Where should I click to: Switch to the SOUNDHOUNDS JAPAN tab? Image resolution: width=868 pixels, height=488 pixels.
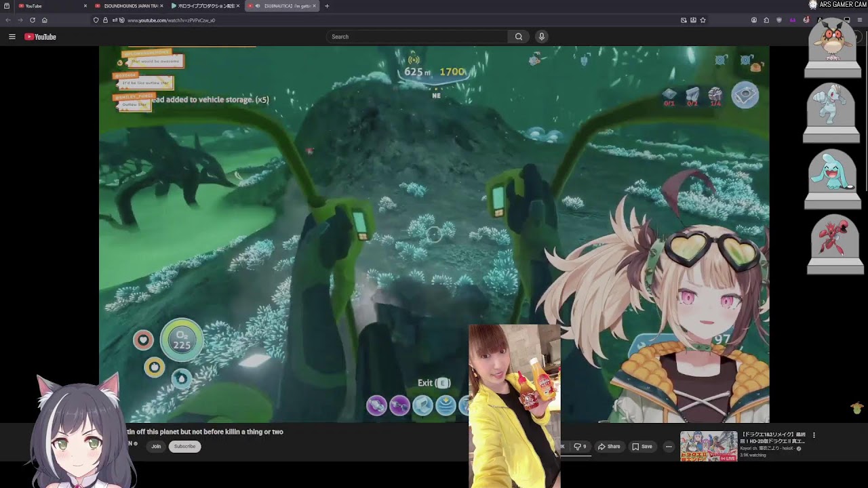pos(127,6)
